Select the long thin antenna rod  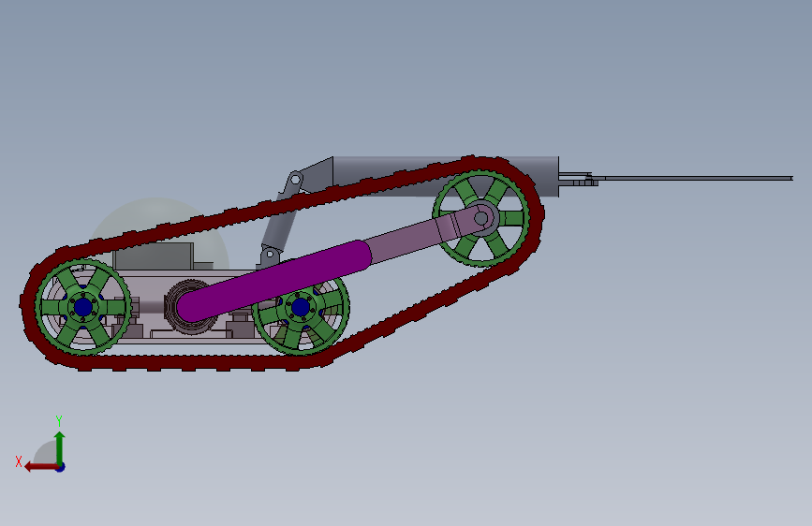coord(694,178)
